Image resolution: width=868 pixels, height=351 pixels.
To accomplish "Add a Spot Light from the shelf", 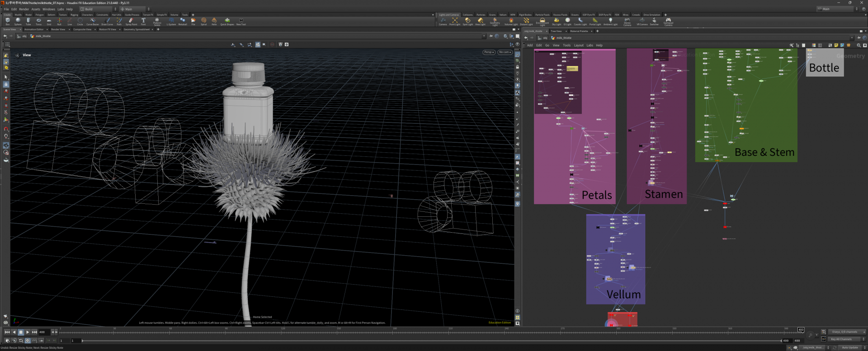I will click(x=467, y=21).
